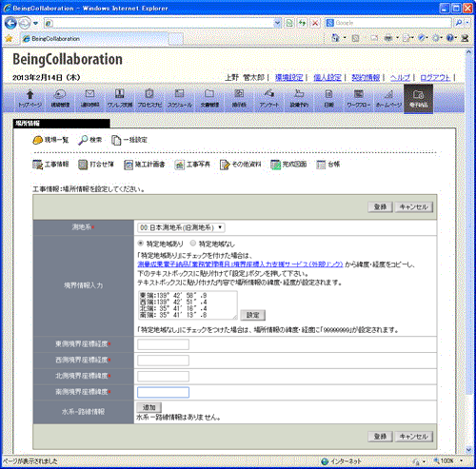Open the highlighted 電子納品 icon
Image resolution: width=476 pixels, height=469 pixels.
point(418,99)
